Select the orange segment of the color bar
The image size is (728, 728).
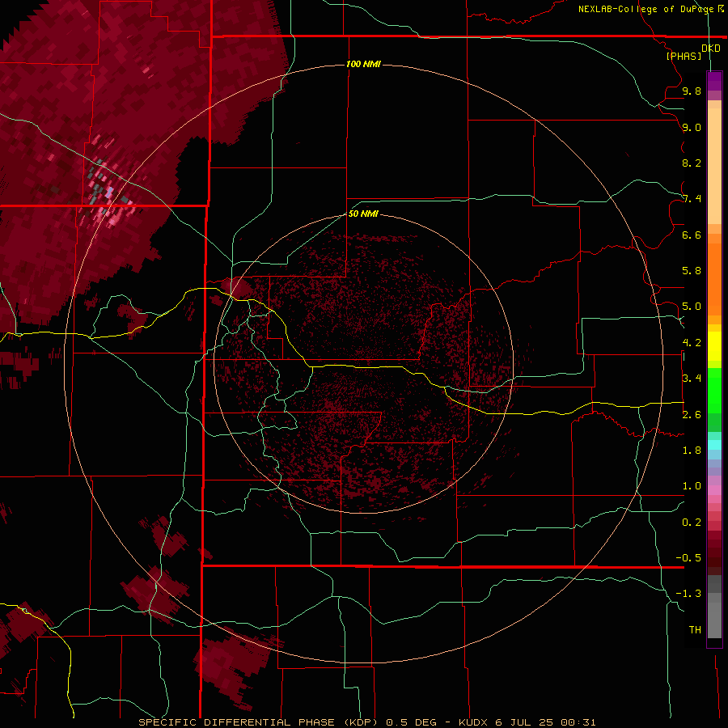[714, 279]
